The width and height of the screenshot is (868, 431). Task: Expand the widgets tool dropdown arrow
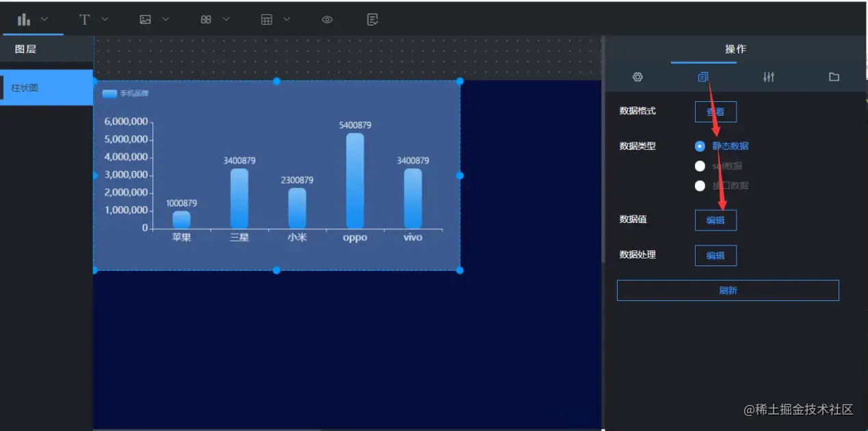click(226, 19)
